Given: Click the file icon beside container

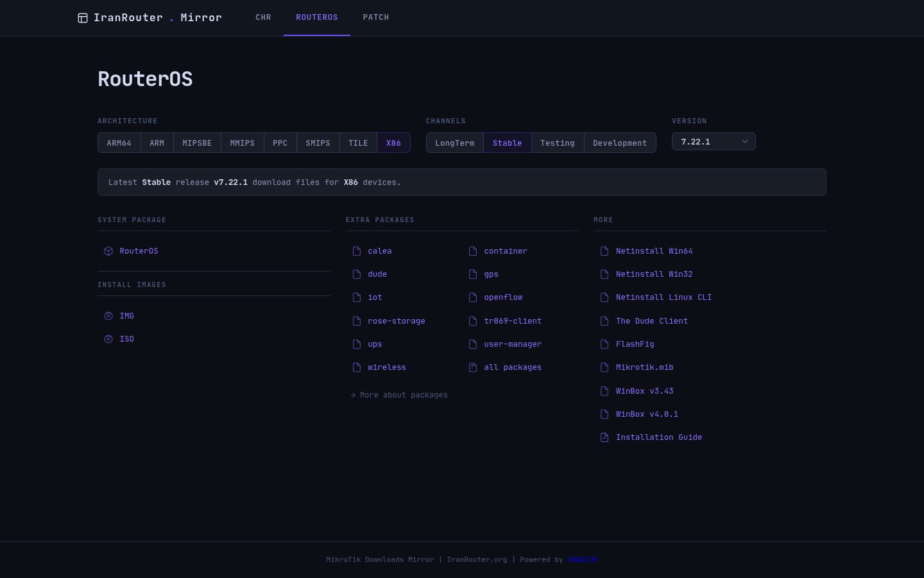Looking at the screenshot, I should point(473,251).
